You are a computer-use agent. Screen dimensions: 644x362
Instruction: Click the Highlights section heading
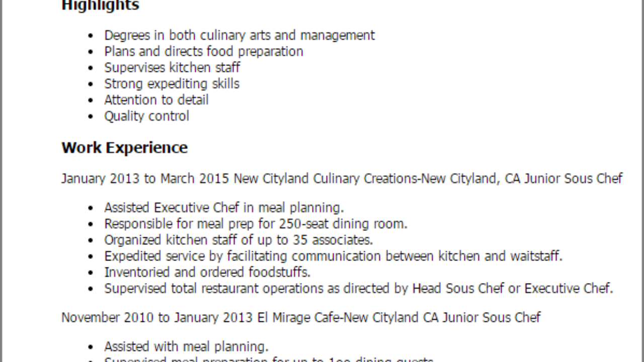pyautogui.click(x=100, y=6)
